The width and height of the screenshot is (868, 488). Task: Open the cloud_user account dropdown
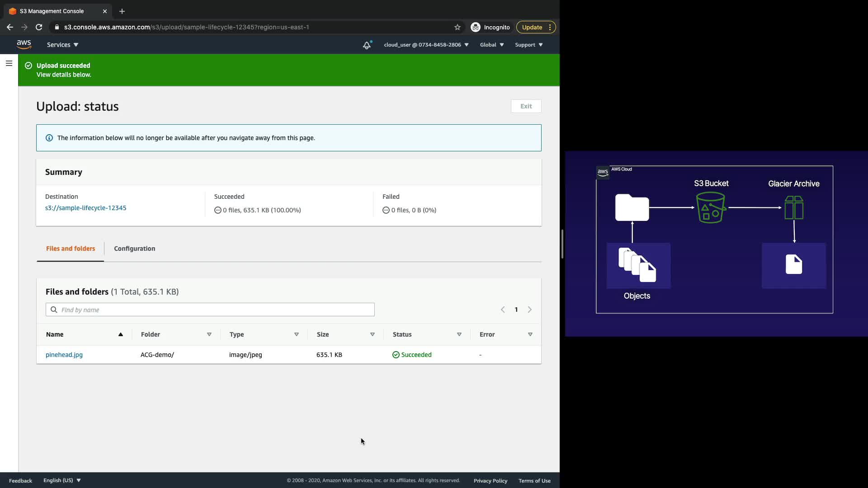click(x=426, y=45)
